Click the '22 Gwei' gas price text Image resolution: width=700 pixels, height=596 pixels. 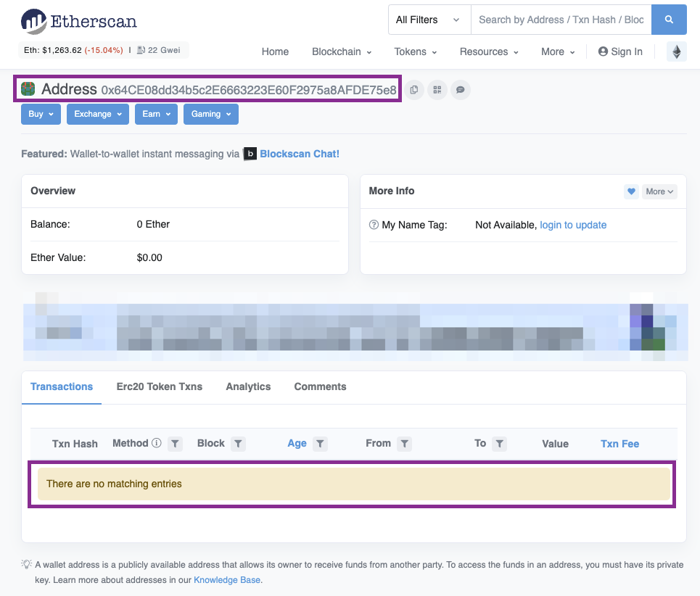click(164, 50)
